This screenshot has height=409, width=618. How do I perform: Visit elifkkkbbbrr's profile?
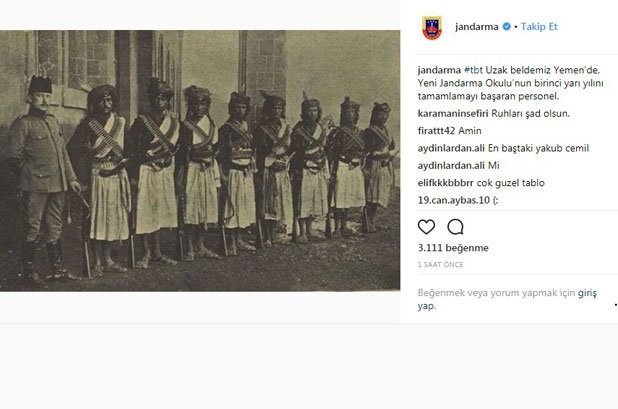(446, 183)
